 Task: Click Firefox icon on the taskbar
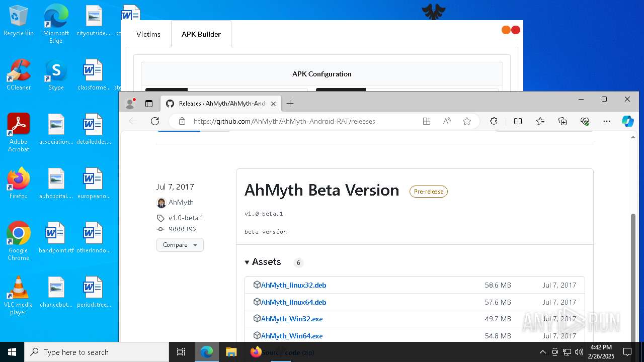[256, 352]
